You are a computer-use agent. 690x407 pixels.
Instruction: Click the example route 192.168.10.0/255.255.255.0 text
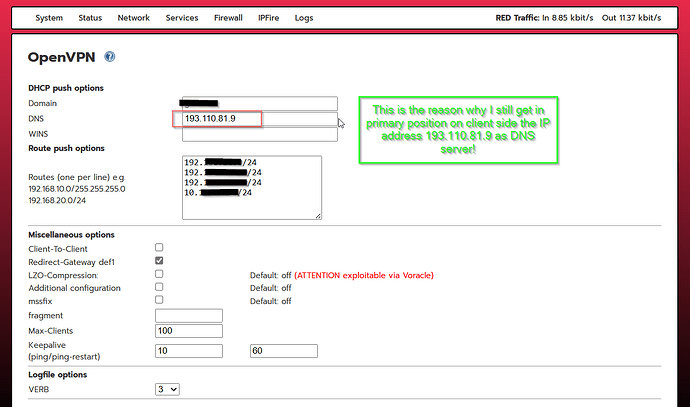click(x=77, y=189)
